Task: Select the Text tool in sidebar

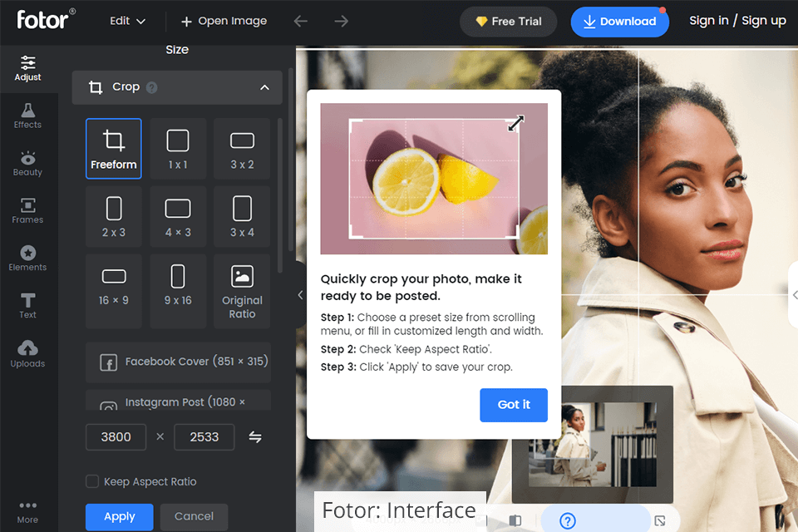Action: click(x=27, y=306)
